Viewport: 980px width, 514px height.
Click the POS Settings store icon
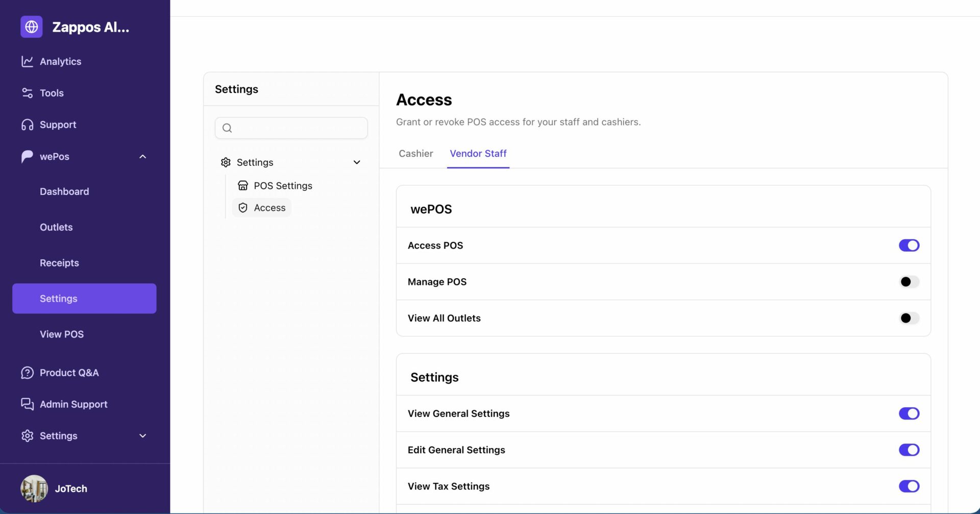click(x=243, y=185)
